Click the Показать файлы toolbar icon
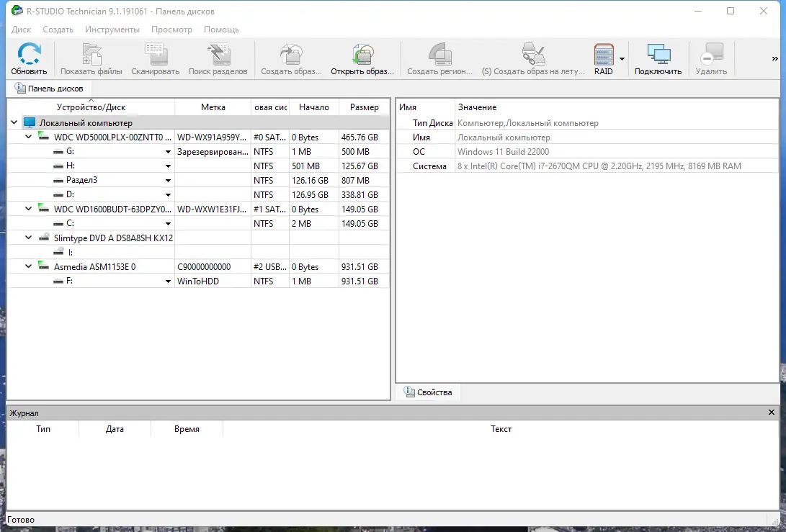Image resolution: width=786 pixels, height=532 pixels. tap(91, 54)
